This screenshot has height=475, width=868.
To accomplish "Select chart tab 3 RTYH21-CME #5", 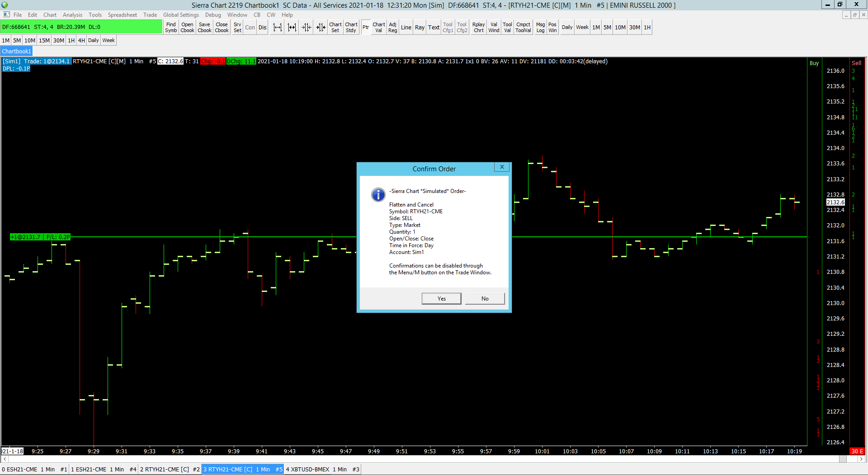I will click(x=243, y=470).
